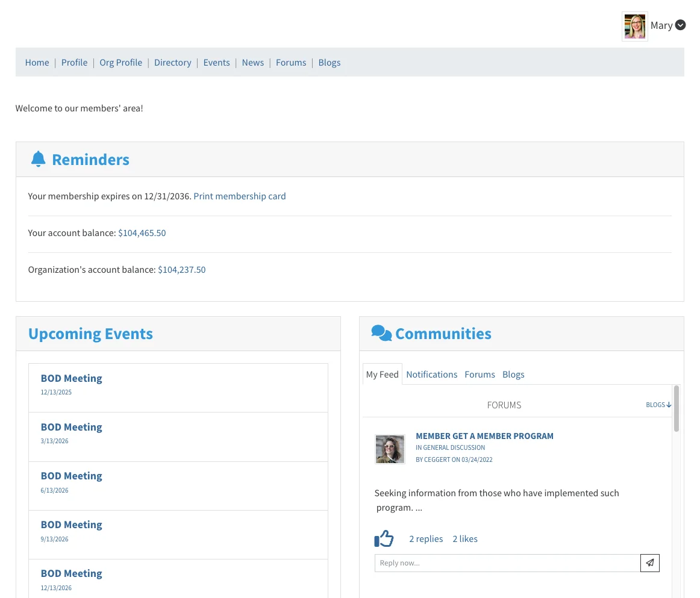This screenshot has width=700, height=598.
Task: Go to News in the navigation bar
Action: click(252, 62)
